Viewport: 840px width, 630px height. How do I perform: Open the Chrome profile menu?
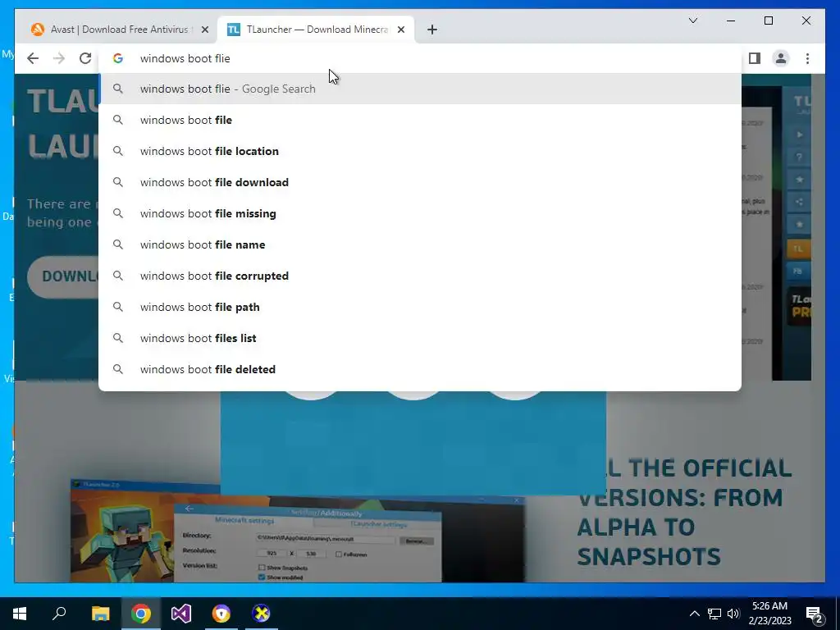coord(781,58)
